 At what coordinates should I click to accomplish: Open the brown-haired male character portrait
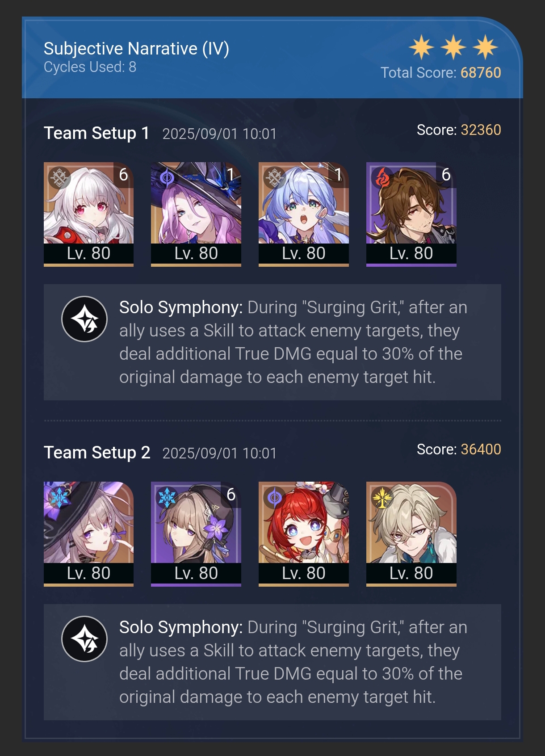411,214
